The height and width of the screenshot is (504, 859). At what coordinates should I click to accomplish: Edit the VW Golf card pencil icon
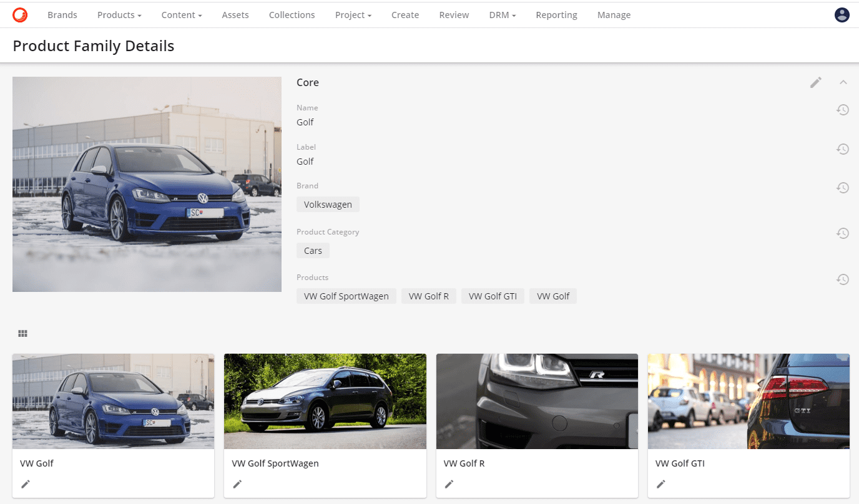(x=26, y=484)
